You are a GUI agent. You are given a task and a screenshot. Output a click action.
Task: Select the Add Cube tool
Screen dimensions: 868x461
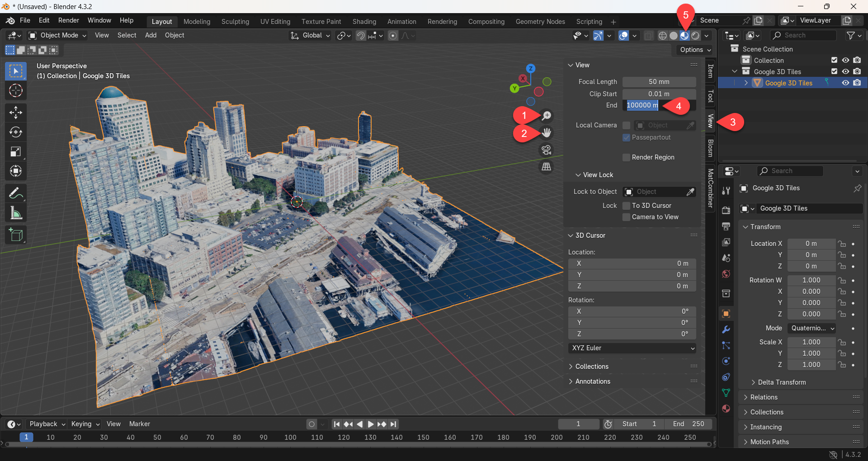pos(16,235)
